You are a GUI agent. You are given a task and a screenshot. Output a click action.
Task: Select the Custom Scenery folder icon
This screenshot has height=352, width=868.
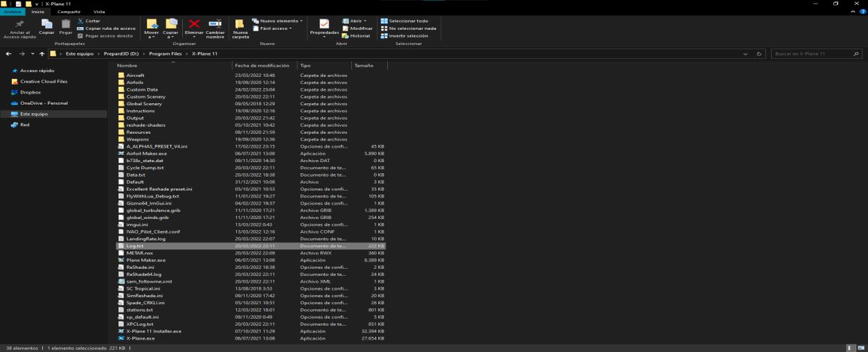coord(121,96)
